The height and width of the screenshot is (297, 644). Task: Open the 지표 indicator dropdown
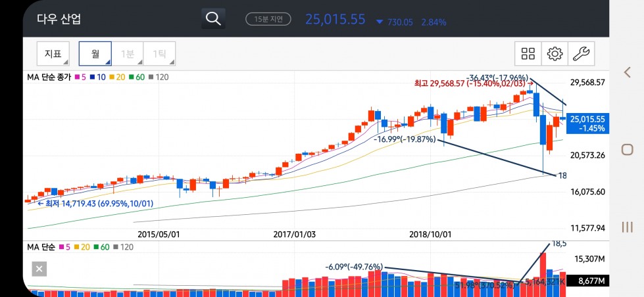pyautogui.click(x=53, y=53)
